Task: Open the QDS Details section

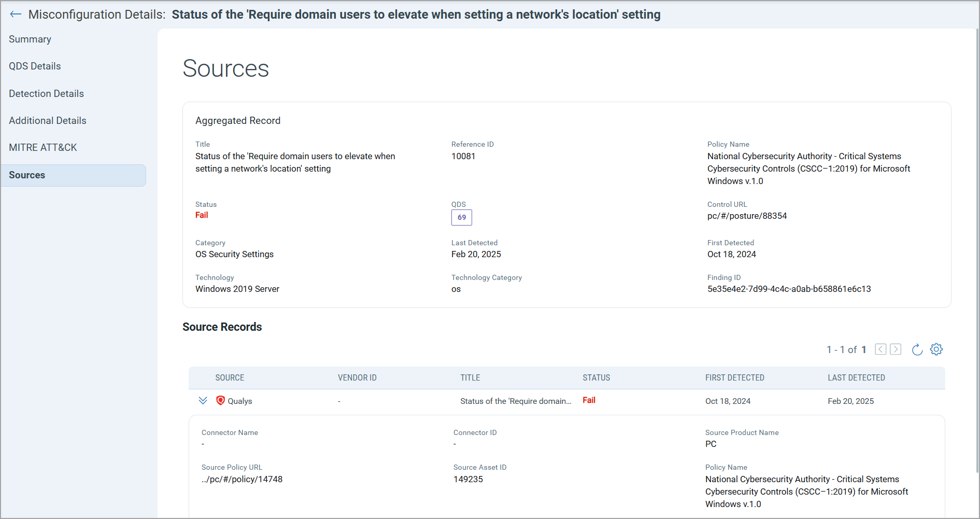Action: coord(35,66)
